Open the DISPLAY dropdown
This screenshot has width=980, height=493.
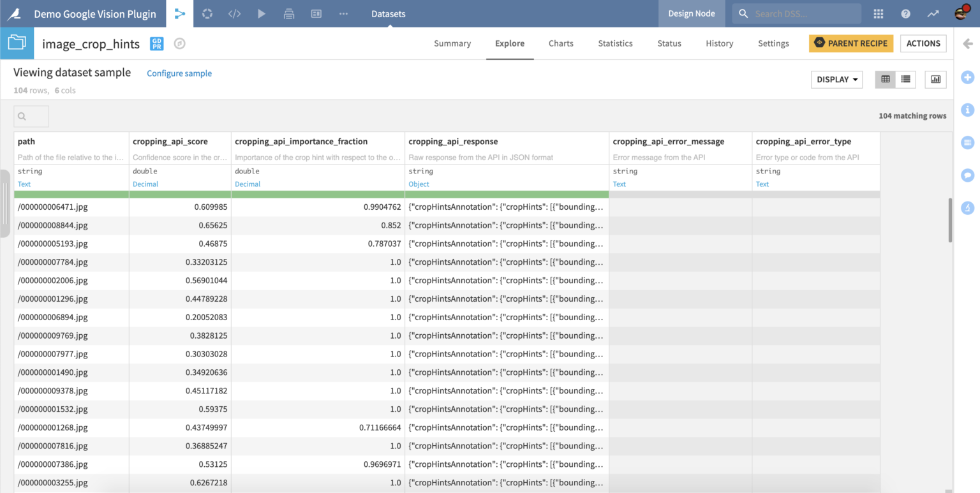point(836,79)
